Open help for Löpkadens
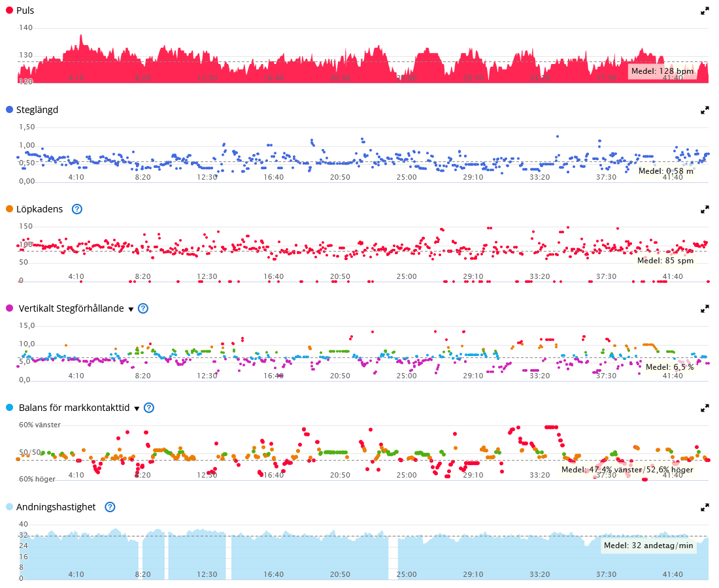 click(77, 210)
